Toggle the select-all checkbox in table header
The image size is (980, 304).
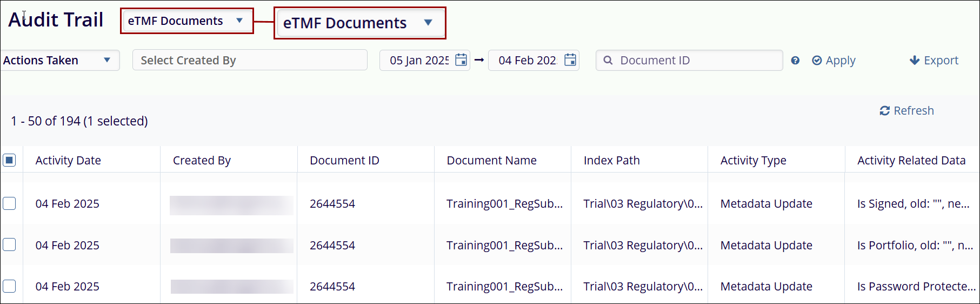click(9, 160)
